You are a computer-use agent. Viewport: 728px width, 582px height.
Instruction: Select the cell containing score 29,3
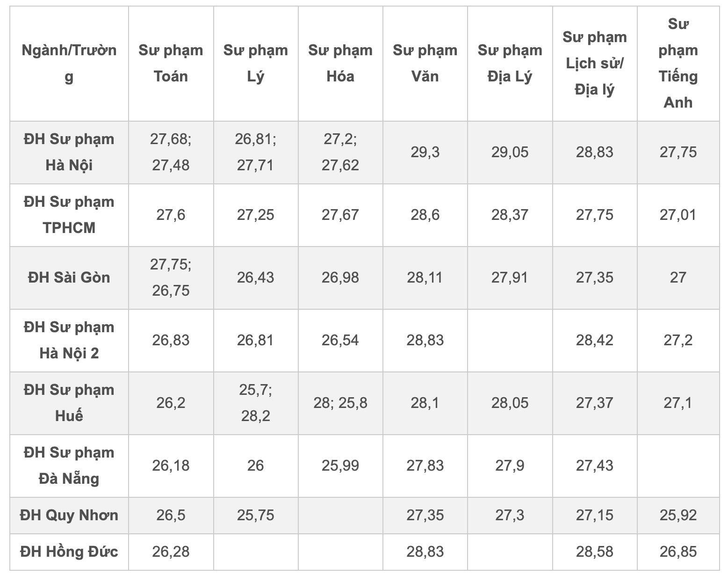(425, 152)
